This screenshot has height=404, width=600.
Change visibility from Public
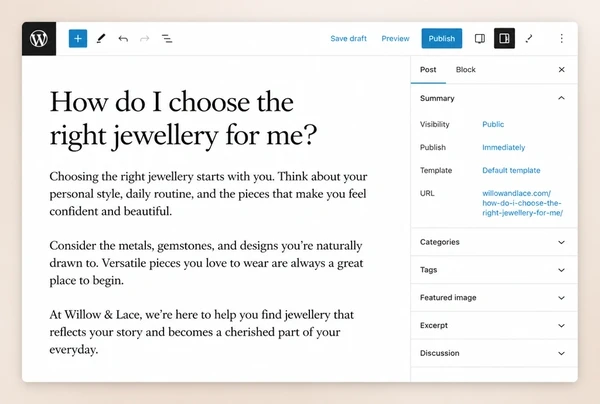point(493,124)
